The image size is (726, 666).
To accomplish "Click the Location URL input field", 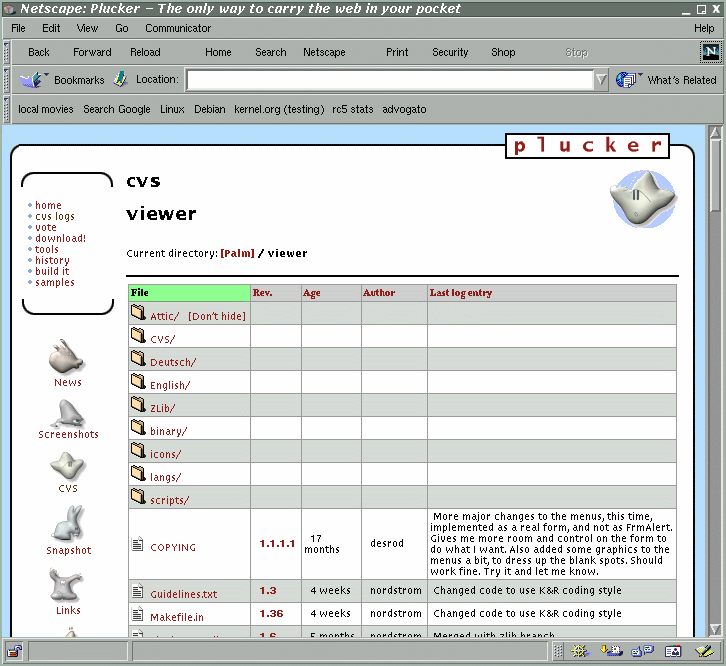I will pos(389,80).
